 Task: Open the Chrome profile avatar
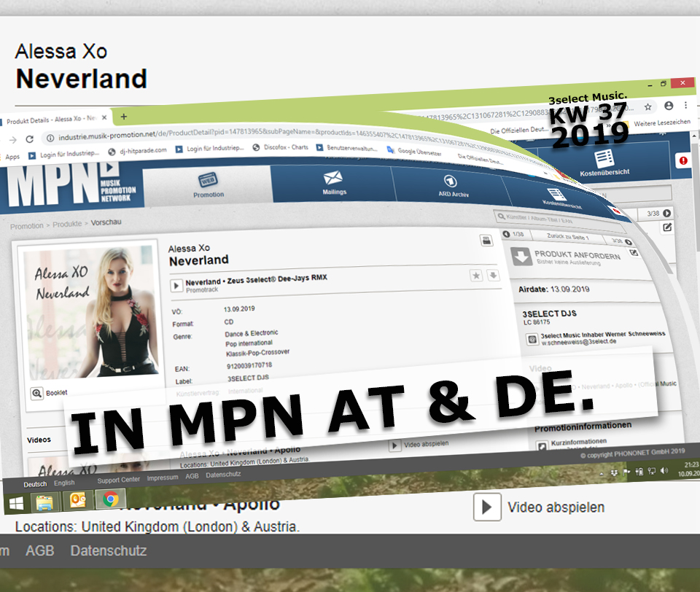click(669, 106)
